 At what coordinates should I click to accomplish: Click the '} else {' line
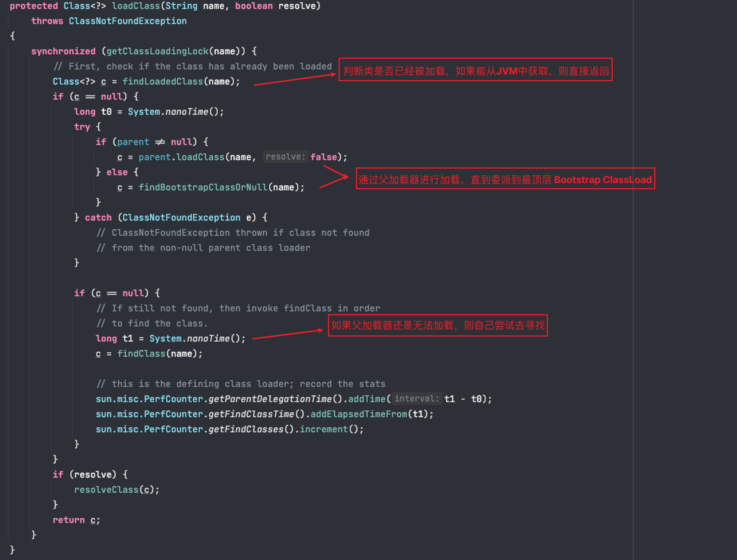[x=117, y=173]
